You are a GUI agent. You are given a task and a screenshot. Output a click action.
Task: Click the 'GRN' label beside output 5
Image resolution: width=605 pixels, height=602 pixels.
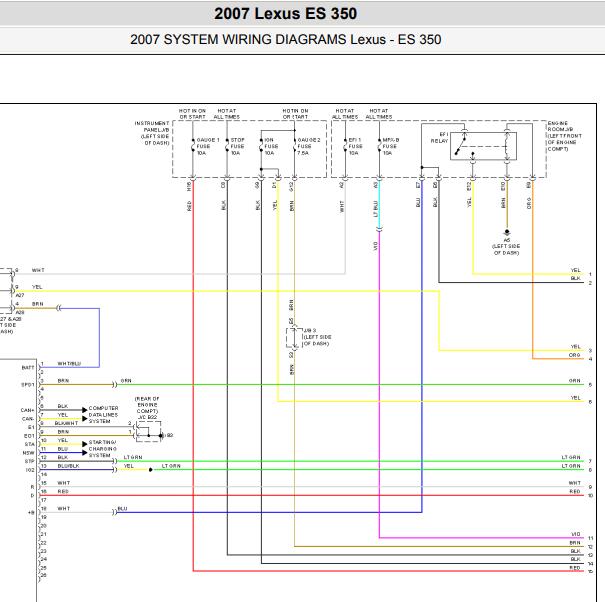pyautogui.click(x=575, y=380)
